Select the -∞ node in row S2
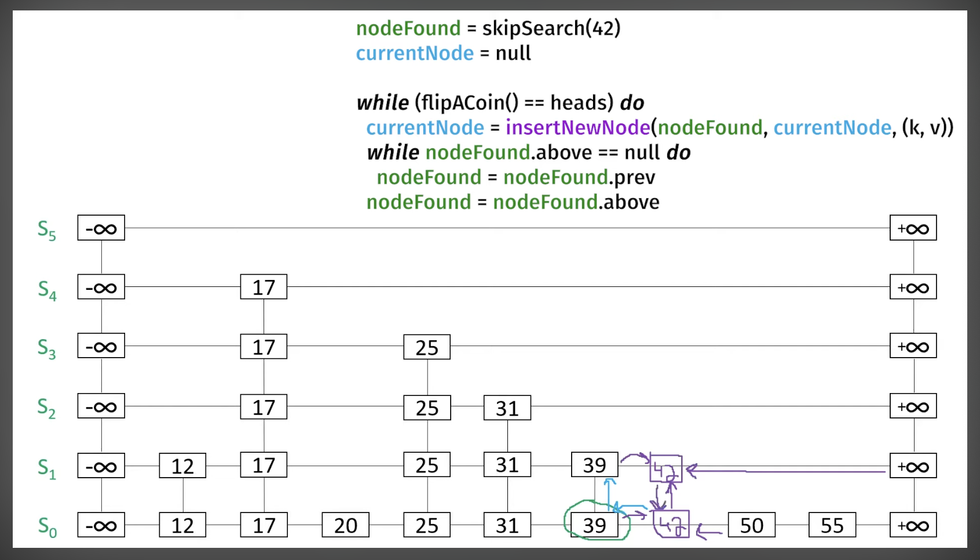 point(101,406)
